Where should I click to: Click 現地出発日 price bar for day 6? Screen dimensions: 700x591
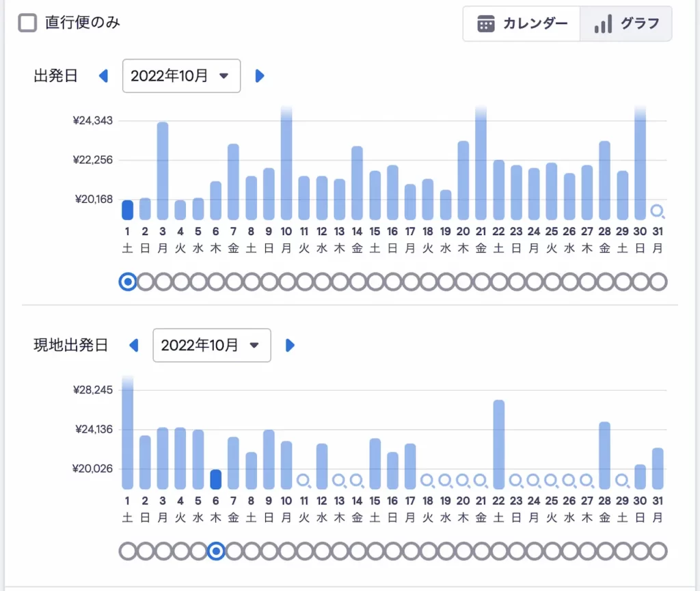pos(216,480)
